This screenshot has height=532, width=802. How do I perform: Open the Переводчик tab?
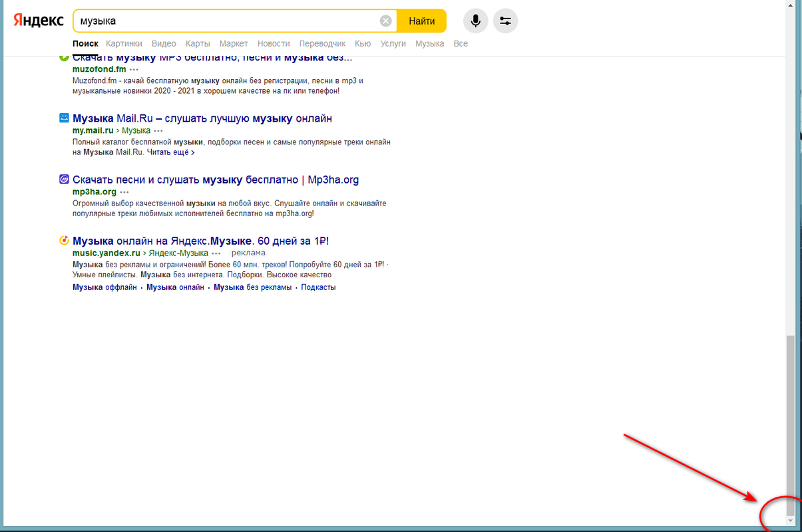323,44
